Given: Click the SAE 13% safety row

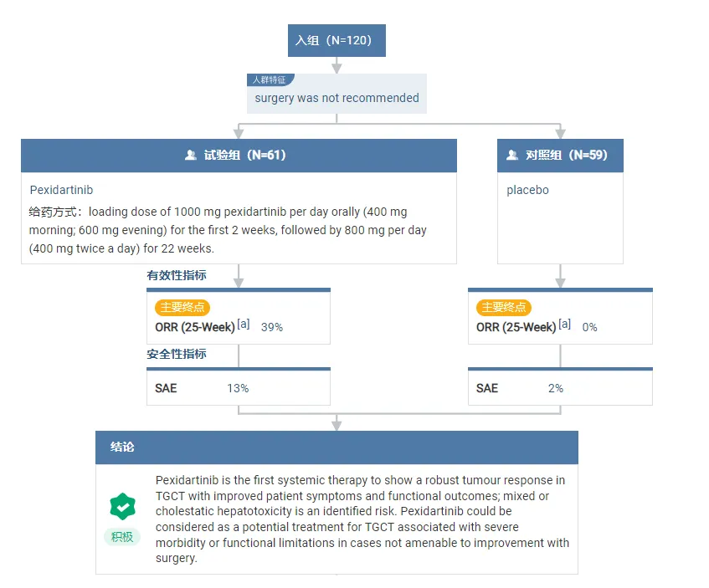Looking at the screenshot, I should point(239,388).
